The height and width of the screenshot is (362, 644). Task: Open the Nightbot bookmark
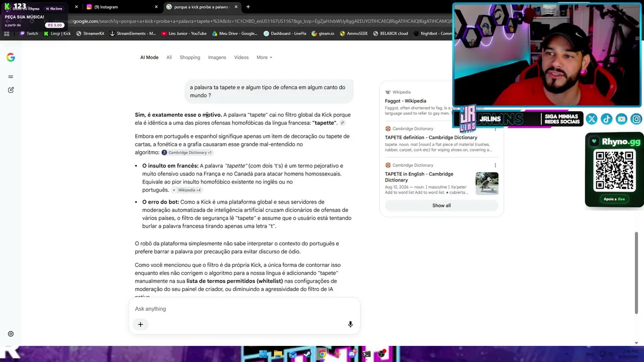(433, 34)
